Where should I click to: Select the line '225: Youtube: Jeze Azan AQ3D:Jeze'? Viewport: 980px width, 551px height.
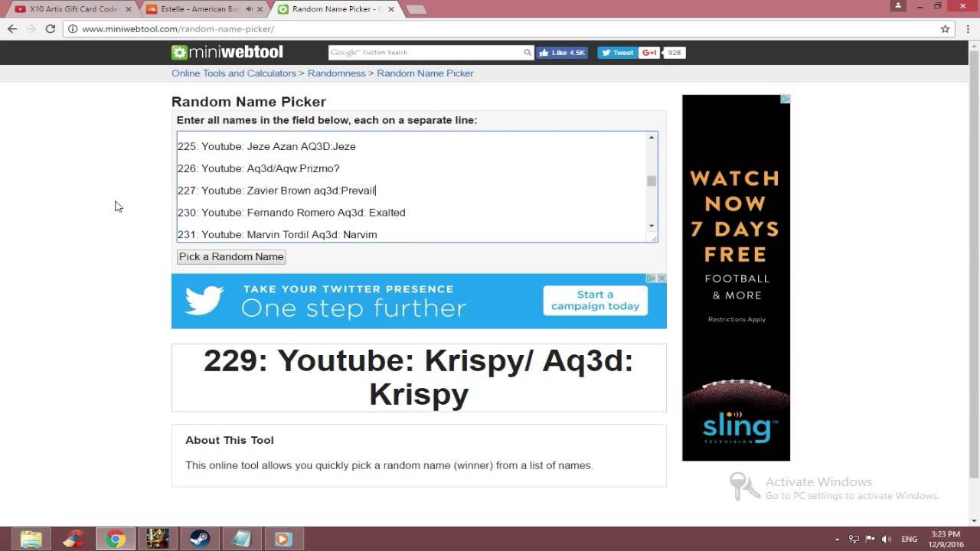pos(266,146)
